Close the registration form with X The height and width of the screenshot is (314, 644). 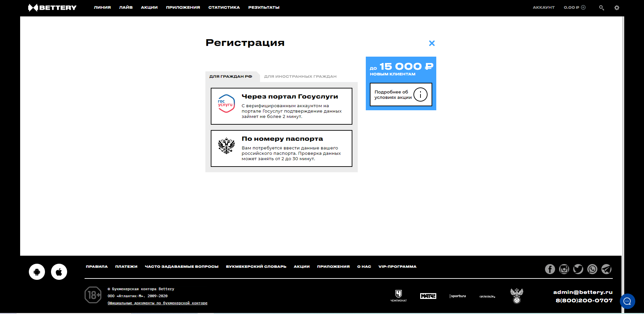(x=432, y=43)
